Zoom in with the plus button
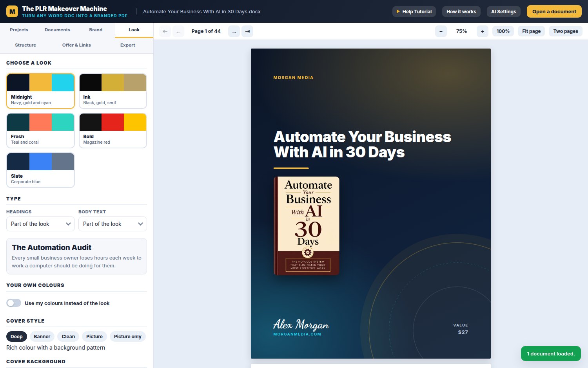Viewport: 588px width, 368px height. click(x=483, y=31)
